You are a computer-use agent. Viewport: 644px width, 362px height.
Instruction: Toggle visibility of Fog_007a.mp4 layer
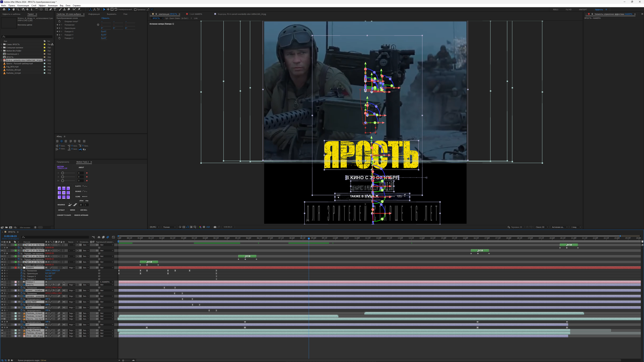pyautogui.click(x=2, y=330)
